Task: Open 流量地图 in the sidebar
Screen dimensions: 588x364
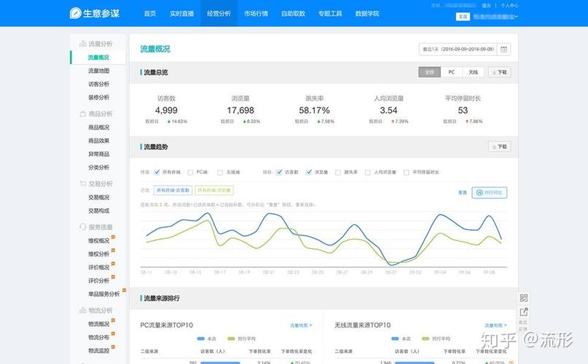Action: click(98, 71)
